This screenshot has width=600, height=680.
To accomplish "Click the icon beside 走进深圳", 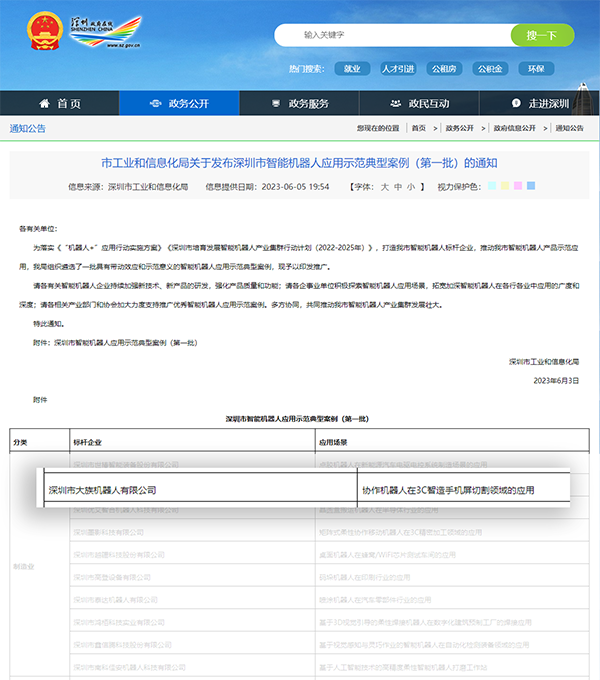I will tap(515, 103).
